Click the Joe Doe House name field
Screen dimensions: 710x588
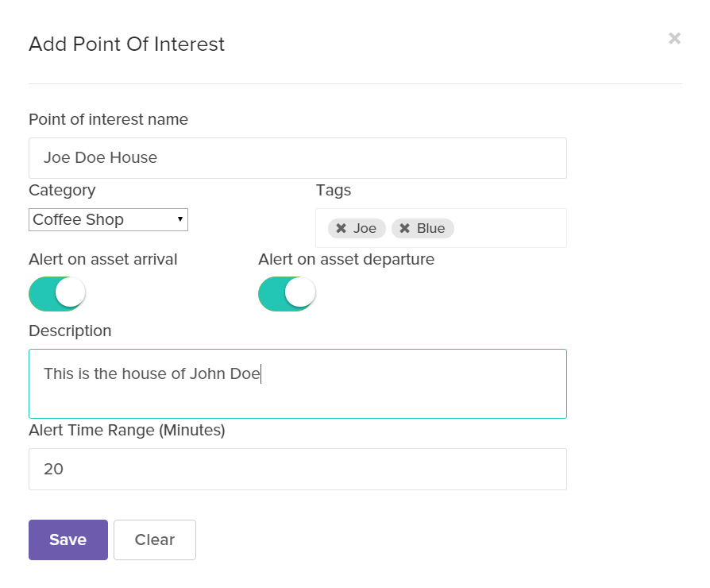(x=297, y=158)
